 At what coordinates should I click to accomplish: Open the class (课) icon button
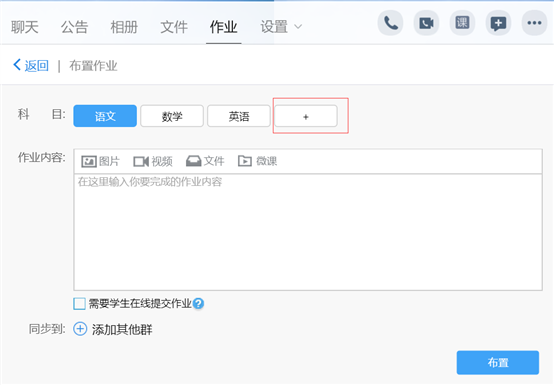pyautogui.click(x=462, y=23)
